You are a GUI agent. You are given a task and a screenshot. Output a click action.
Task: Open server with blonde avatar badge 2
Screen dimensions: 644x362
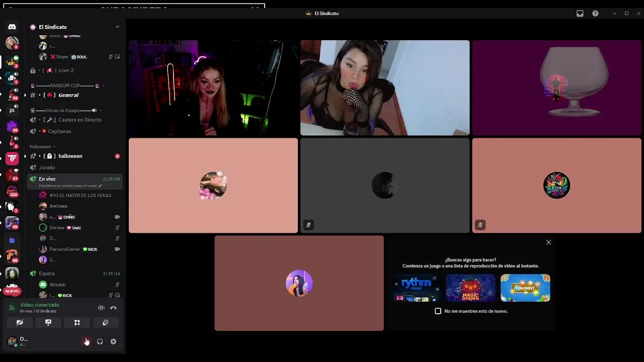pos(12,43)
